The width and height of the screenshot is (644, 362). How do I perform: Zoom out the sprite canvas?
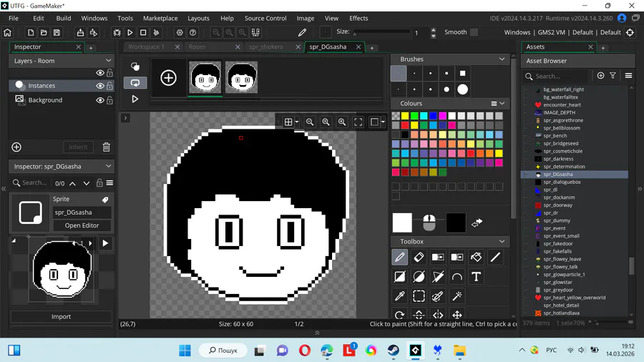click(310, 122)
